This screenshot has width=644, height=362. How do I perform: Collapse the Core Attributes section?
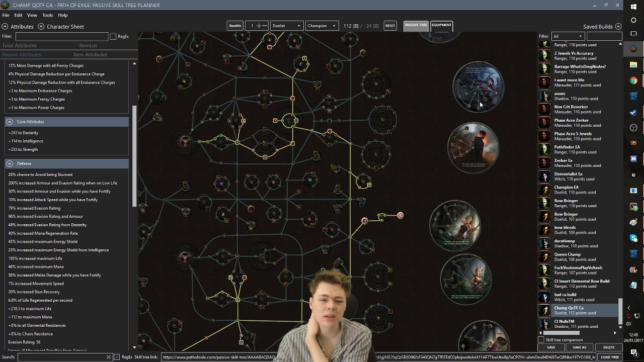point(10,122)
